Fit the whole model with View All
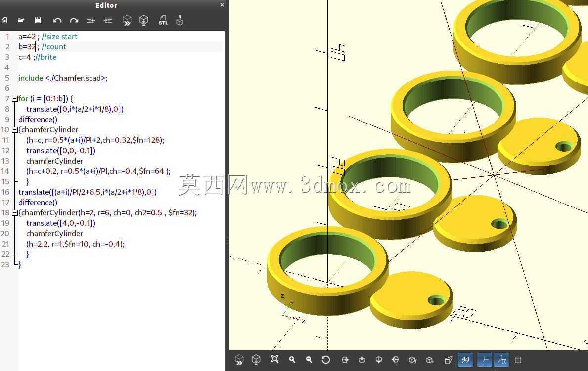This screenshot has width=588, height=371. click(x=275, y=360)
